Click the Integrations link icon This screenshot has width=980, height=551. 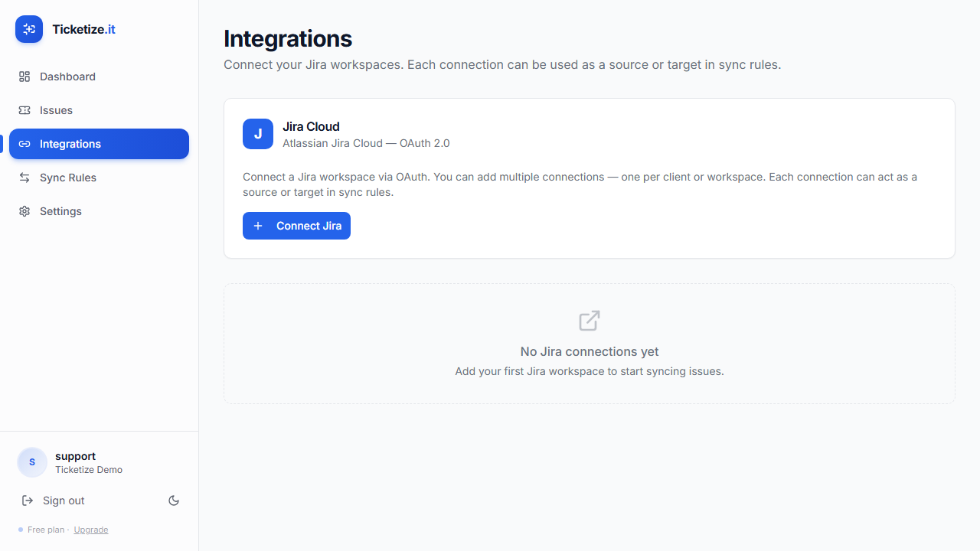point(24,144)
